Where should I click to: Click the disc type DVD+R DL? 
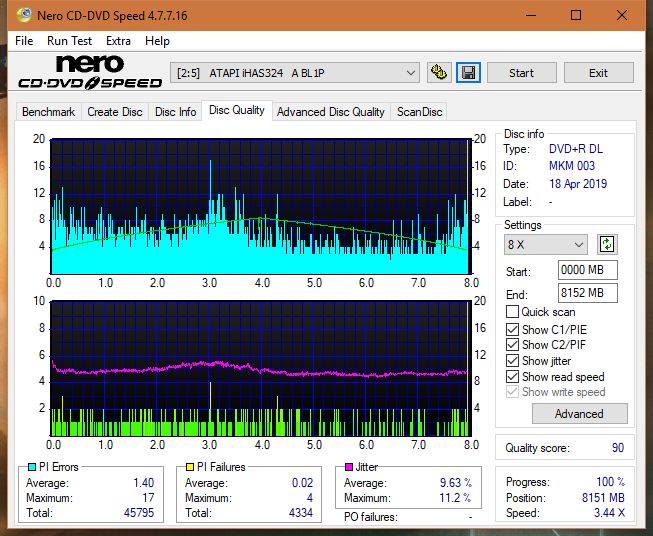[x=576, y=149]
